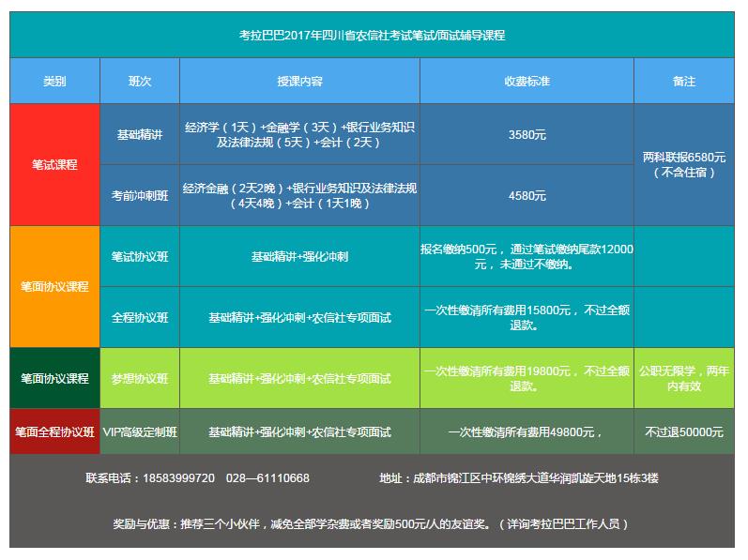This screenshot has height=560, width=748.
Task: Select the 类别 column header
Action: [54, 81]
